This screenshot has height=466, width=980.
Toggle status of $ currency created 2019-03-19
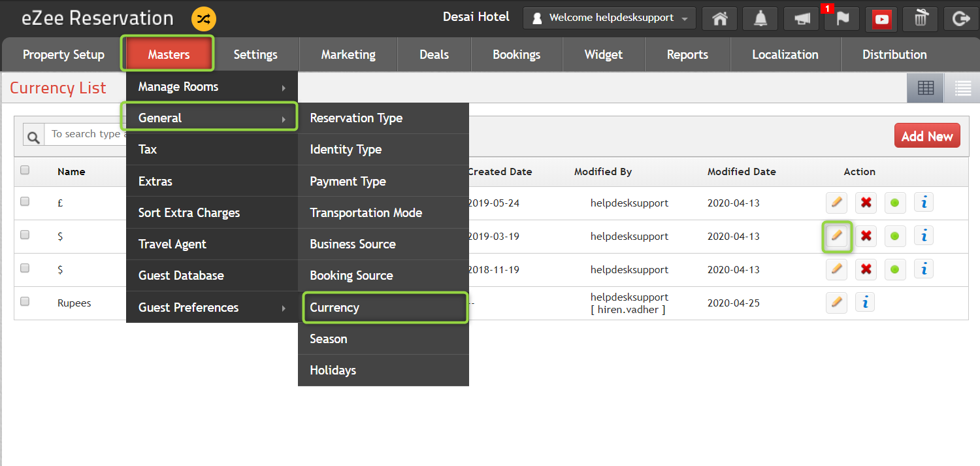pos(894,235)
